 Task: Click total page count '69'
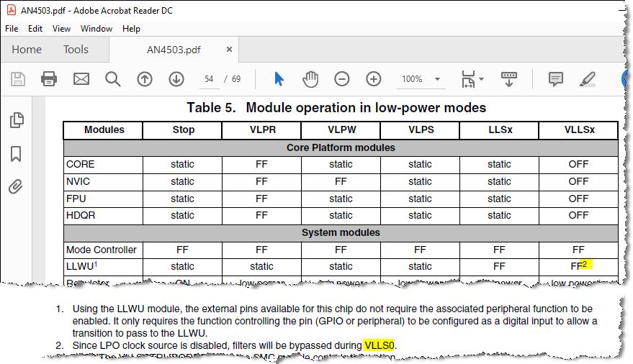point(236,79)
